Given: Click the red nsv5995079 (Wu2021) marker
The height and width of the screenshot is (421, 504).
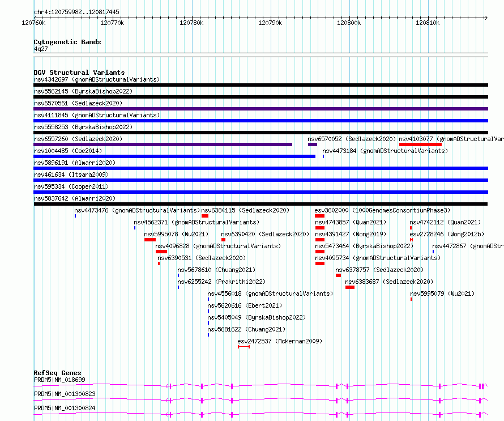Looking at the screenshot, I should click(412, 299).
